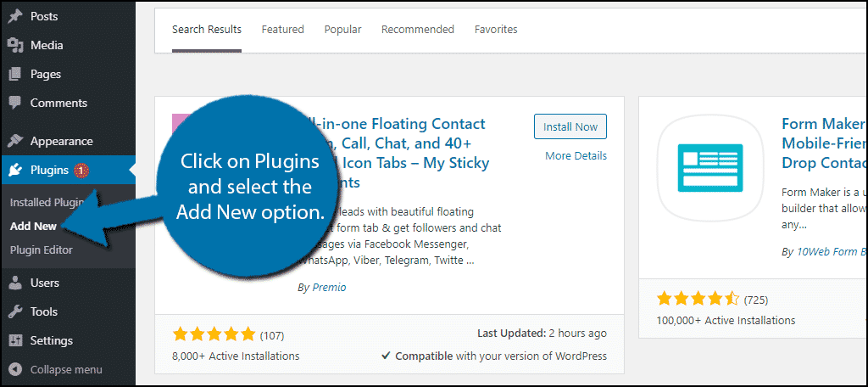Viewport: 868px width, 387px height.
Task: Select Add New in Plugins submenu
Action: coord(34,226)
